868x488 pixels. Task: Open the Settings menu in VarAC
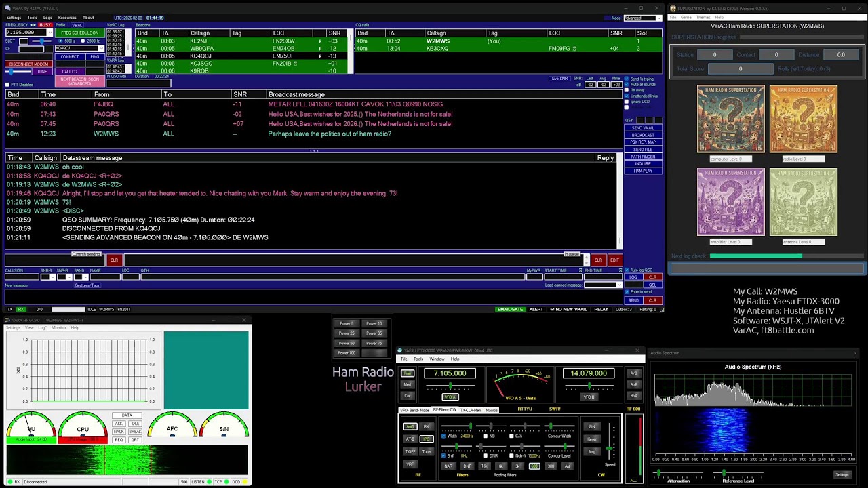(14, 18)
